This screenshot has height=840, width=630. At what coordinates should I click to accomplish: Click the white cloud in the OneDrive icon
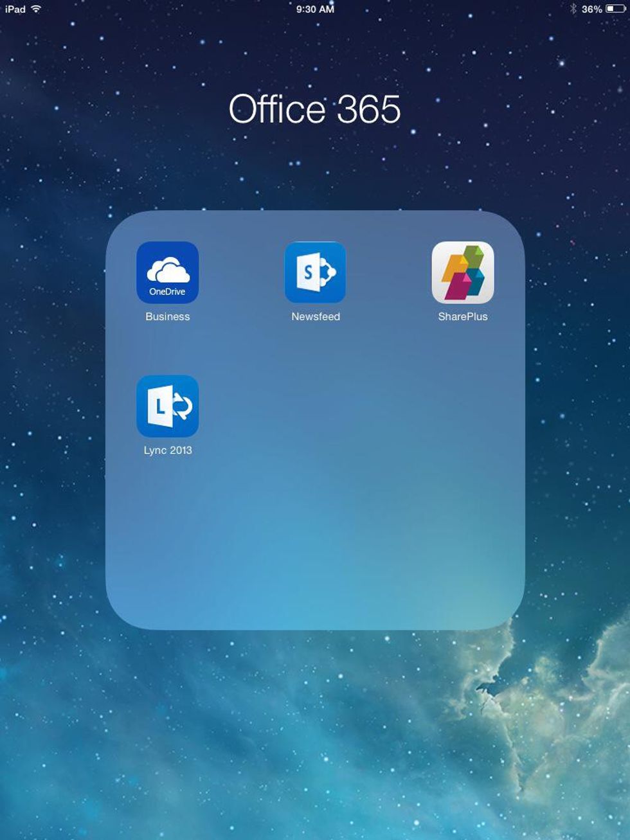168,270
